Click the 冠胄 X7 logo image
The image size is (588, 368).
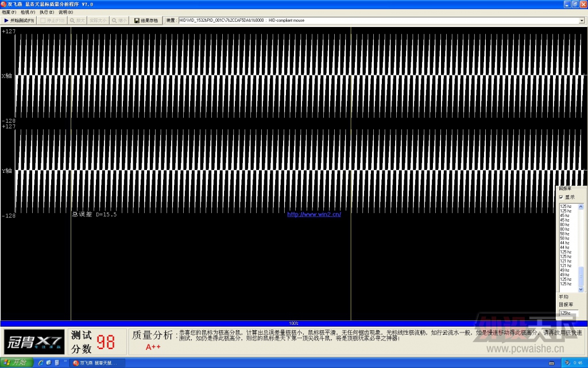coord(34,342)
